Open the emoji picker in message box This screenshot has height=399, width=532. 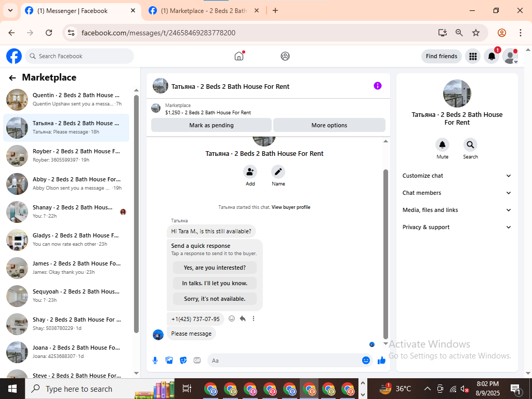pos(366,361)
